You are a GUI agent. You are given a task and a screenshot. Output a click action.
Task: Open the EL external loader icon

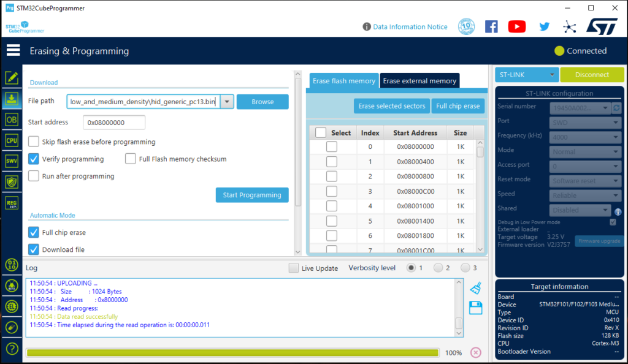(x=12, y=306)
